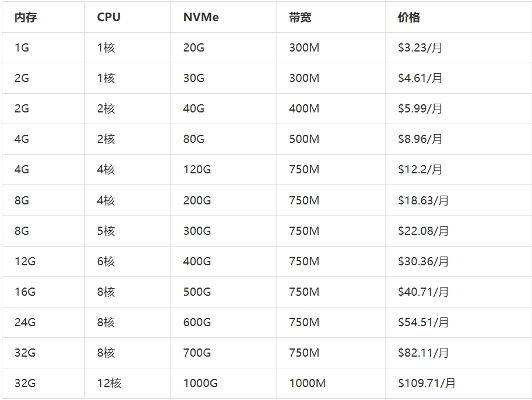Image resolution: width=532 pixels, height=400 pixels.
Task: Click the $40.71/月 price cell
Action: click(423, 292)
